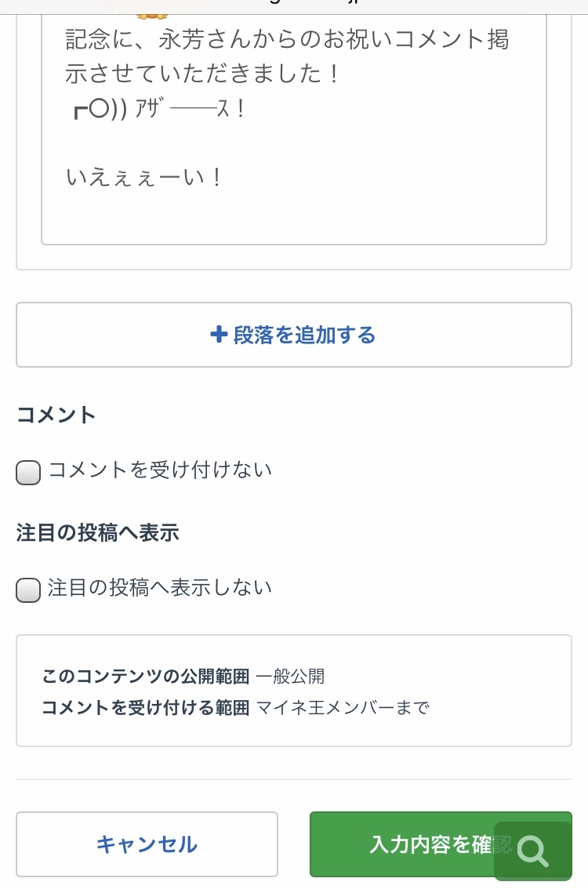Click the line starting with 記念に、永芳さん

[287, 39]
